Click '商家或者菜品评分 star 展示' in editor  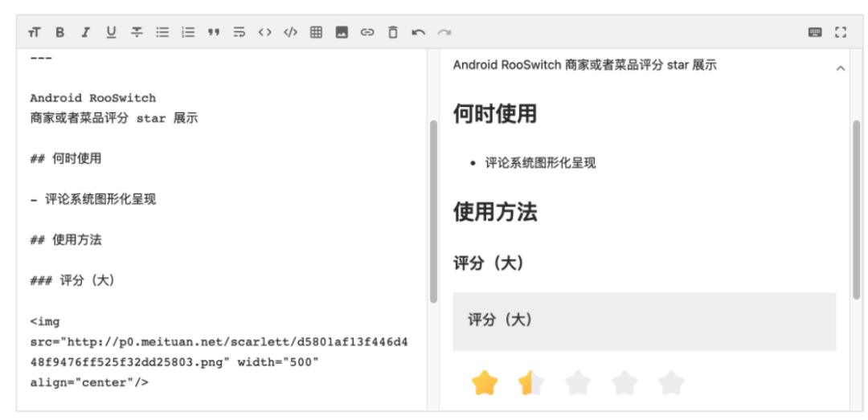(x=114, y=118)
